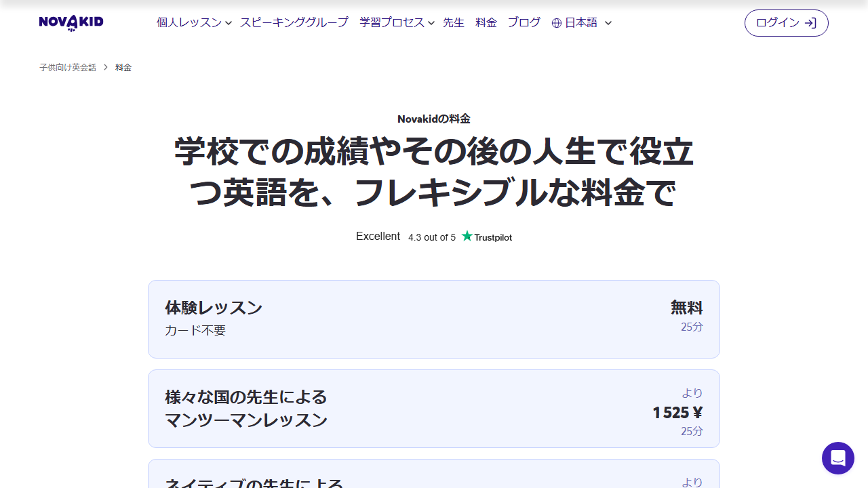Click the '1 525 ¥' price
868x488 pixels.
pos(677,413)
